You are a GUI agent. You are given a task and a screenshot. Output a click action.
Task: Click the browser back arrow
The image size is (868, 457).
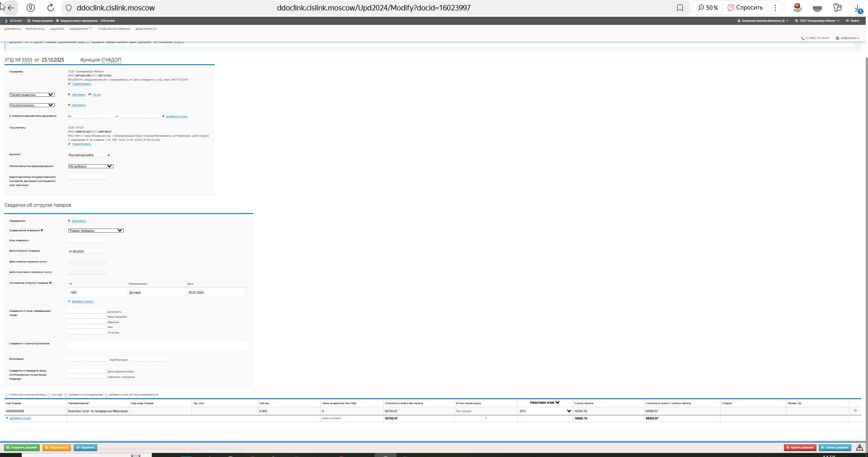tap(11, 8)
